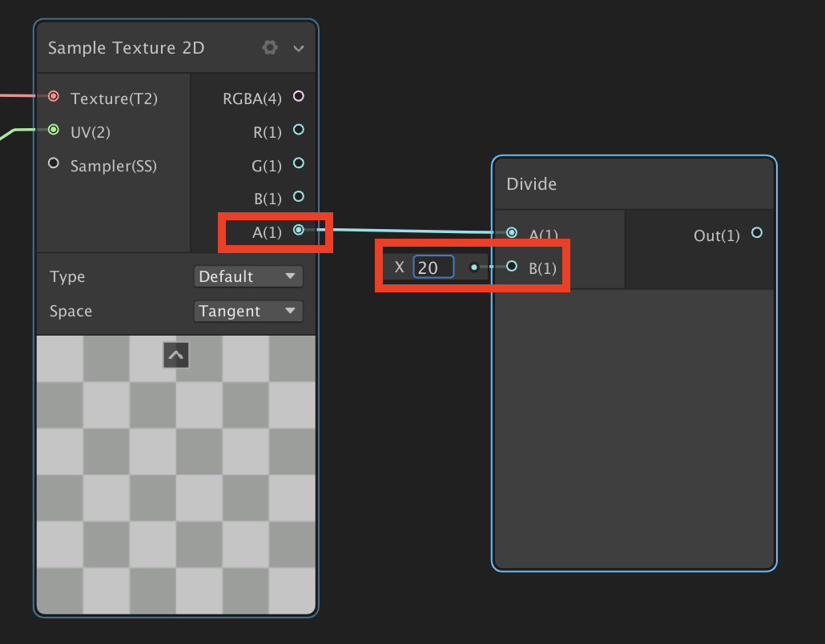Select the Sample Texture 2D title
Image resolution: width=825 pixels, height=644 pixels.
[127, 48]
